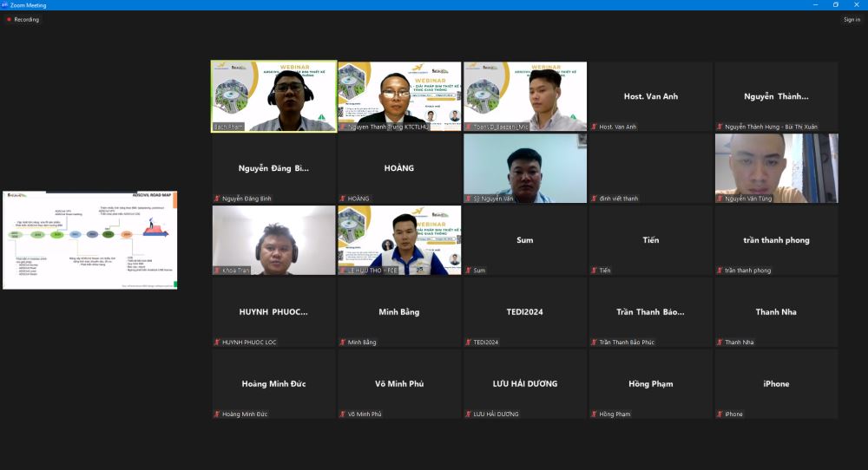Select Nguyen Thanh Trung KTCTLHU video tile
The image size is (868, 470).
pyautogui.click(x=399, y=95)
